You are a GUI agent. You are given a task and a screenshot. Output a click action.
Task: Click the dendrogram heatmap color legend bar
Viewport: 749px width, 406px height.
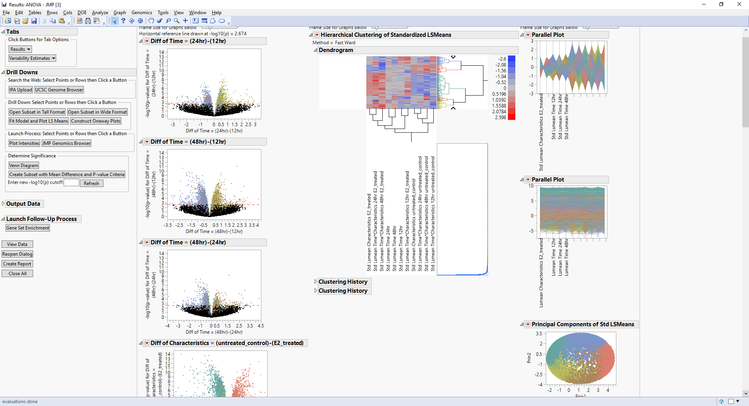tap(512, 88)
